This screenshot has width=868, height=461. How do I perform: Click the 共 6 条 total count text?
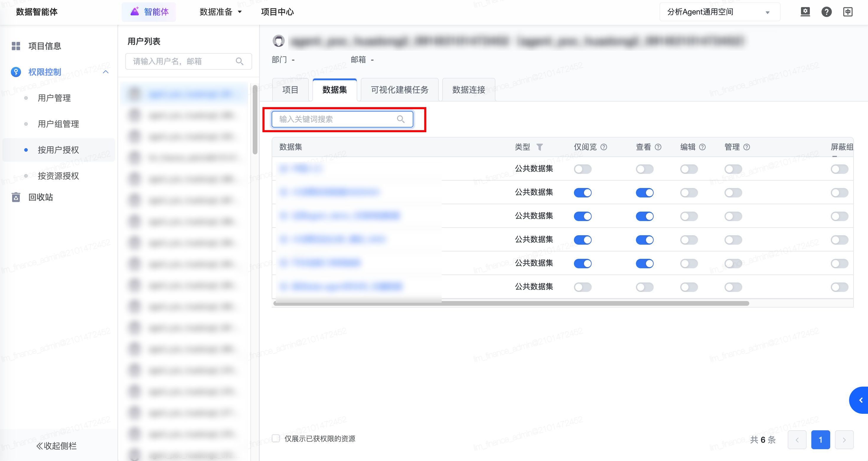click(x=763, y=439)
